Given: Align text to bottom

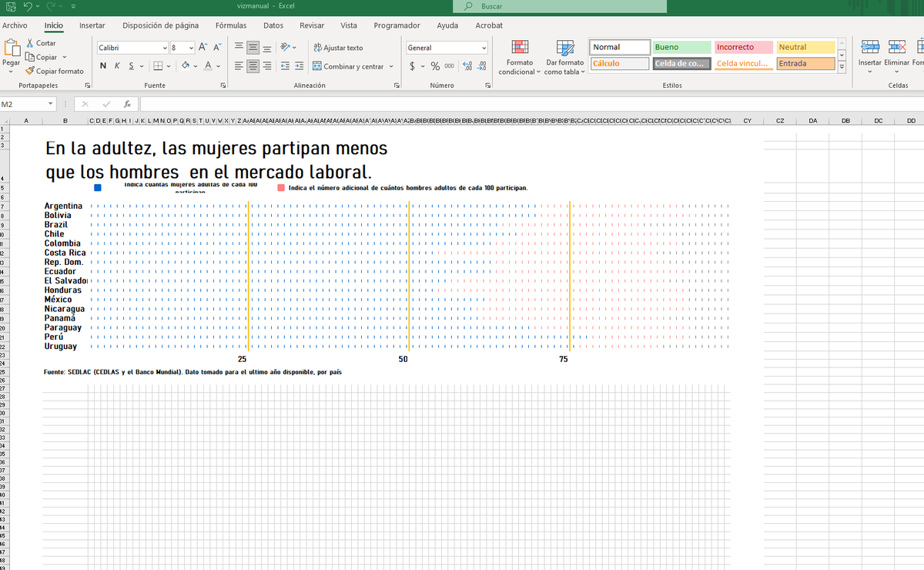Looking at the screenshot, I should click(x=267, y=48).
